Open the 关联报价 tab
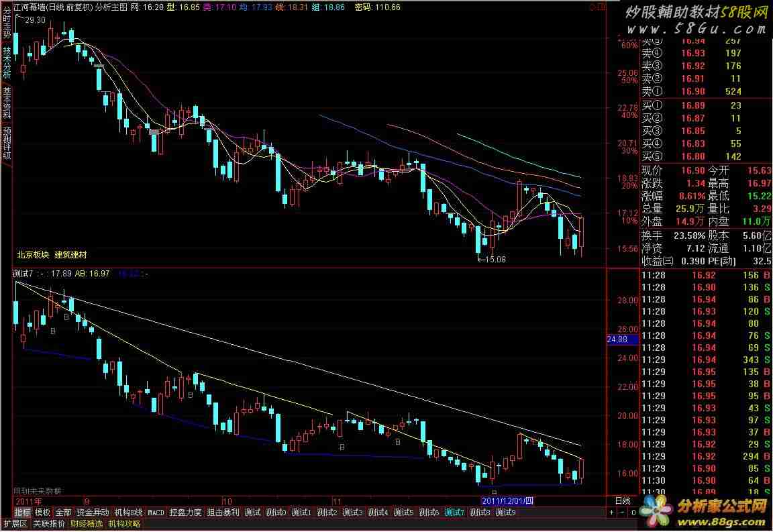This screenshot has width=773, height=532. [49, 524]
